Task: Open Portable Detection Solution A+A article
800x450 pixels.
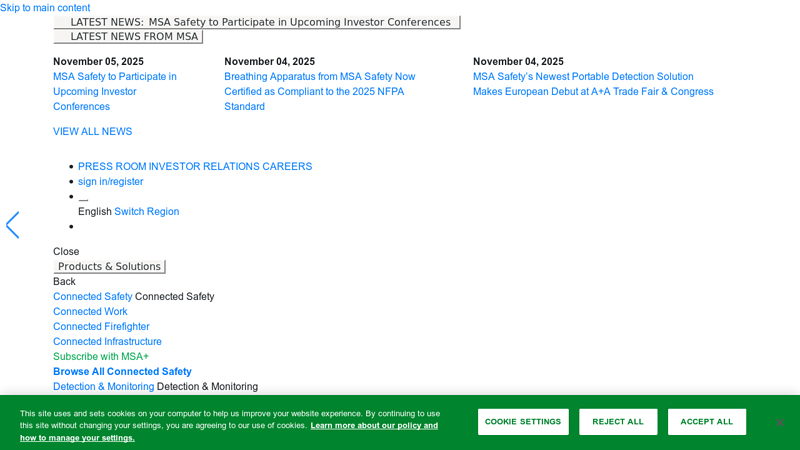Action: pos(593,84)
